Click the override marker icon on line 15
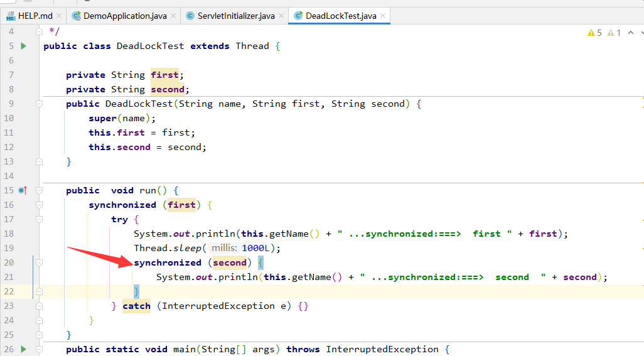Viewport: 644px width, 356px height. pos(23,190)
